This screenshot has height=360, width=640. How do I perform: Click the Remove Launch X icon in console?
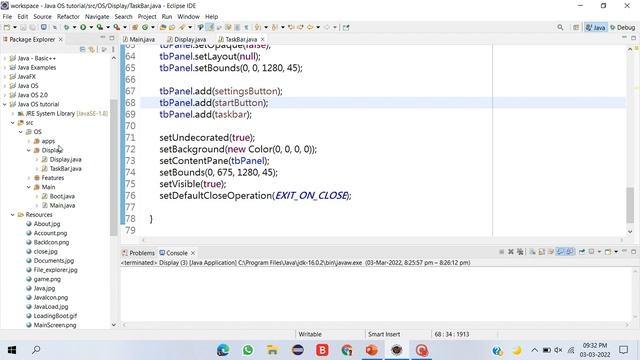coord(511,252)
